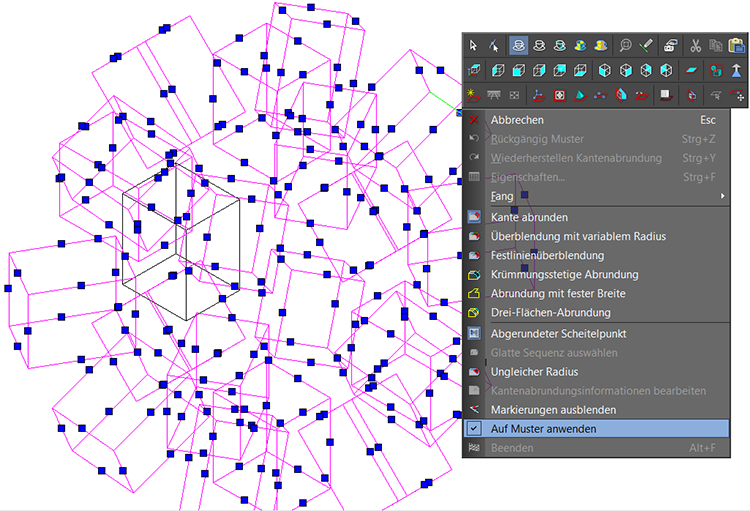
Task: Click the sun over red plane icon
Action: click(474, 95)
